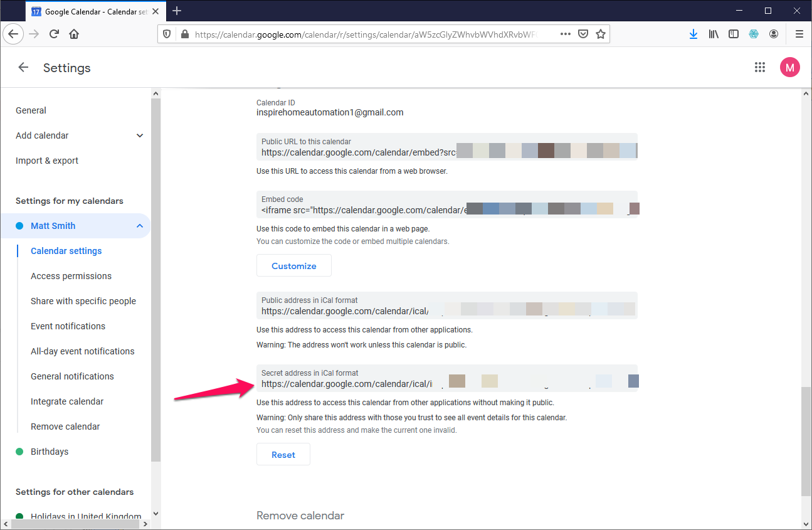This screenshot has height=530, width=812.
Task: Open page actions three-dot menu
Action: [x=566, y=34]
